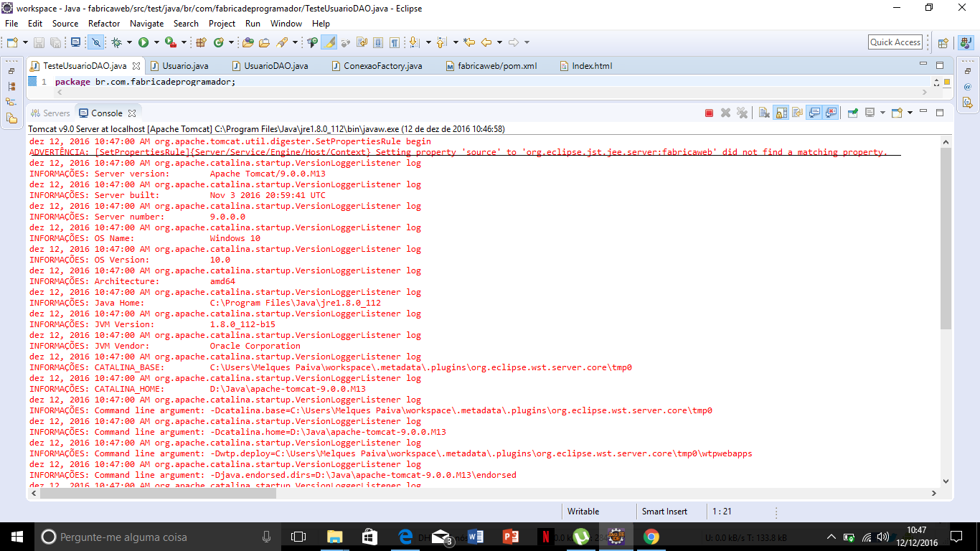Open the Project menu

pos(222,24)
